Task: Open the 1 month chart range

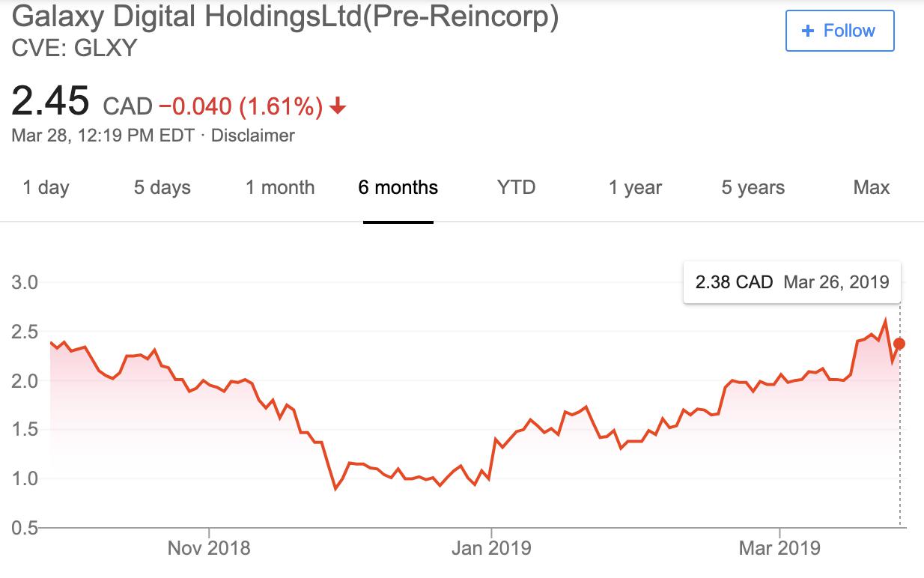Action: [x=279, y=188]
